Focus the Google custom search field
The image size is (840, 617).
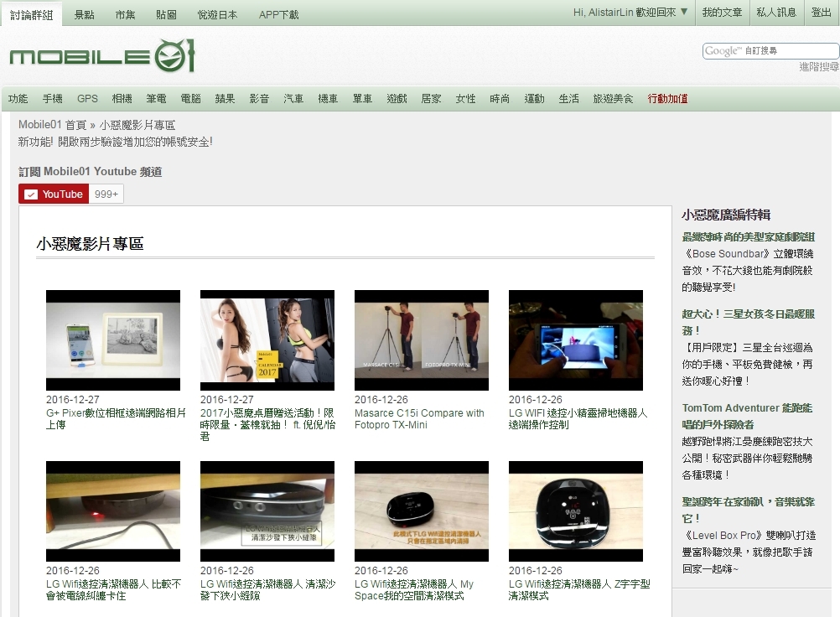tap(771, 51)
